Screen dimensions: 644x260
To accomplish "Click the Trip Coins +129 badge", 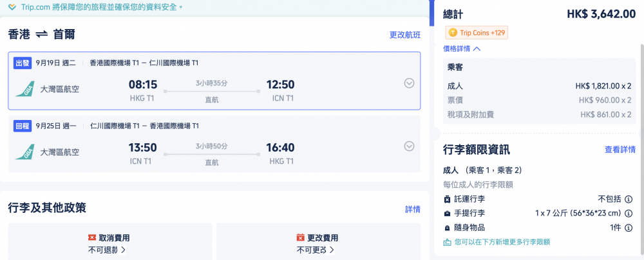I will tap(477, 32).
